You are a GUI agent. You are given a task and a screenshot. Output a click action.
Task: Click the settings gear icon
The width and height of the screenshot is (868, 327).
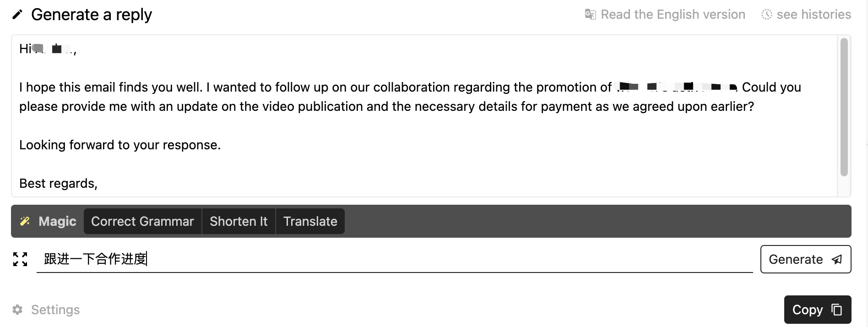(17, 310)
